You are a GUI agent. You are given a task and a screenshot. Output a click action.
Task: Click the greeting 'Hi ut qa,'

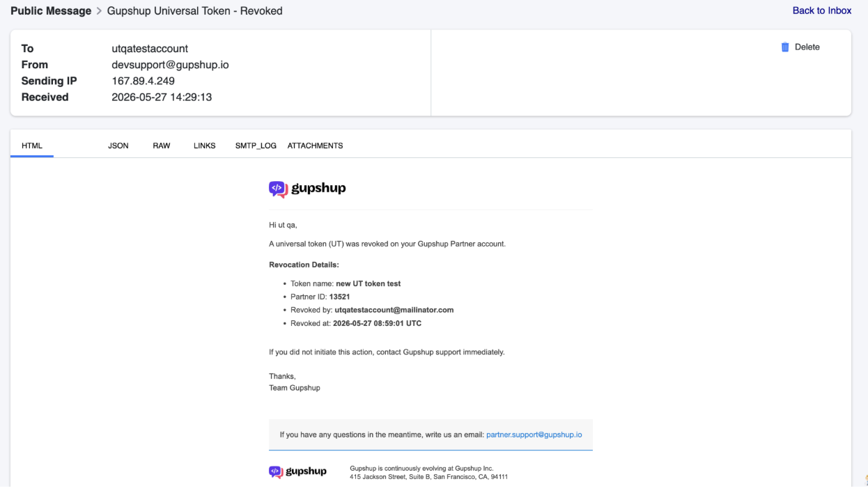[283, 225]
